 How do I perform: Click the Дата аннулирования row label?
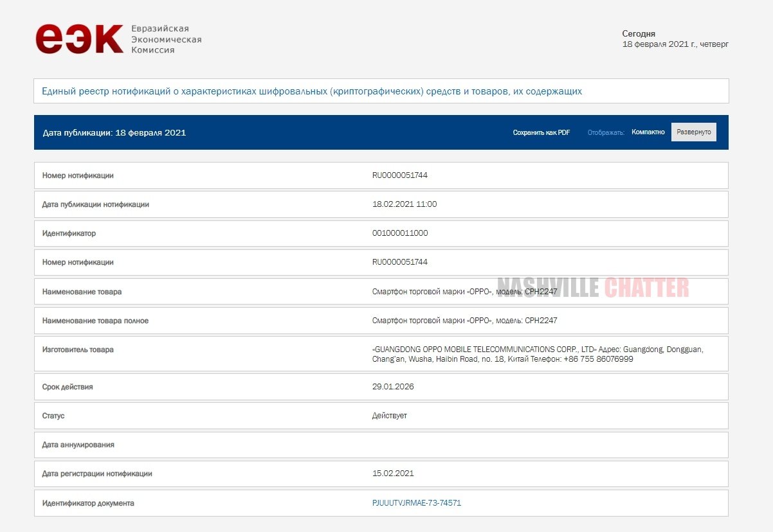pyautogui.click(x=78, y=445)
